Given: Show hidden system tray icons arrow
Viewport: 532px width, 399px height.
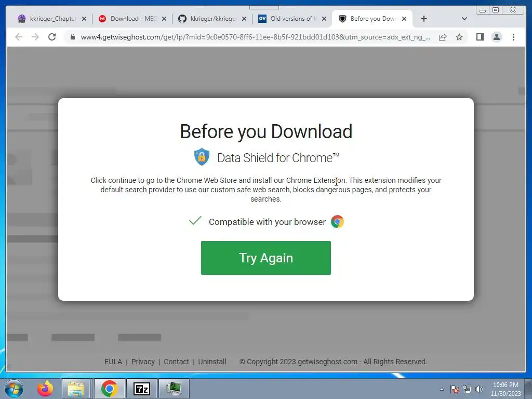Looking at the screenshot, I should coord(442,389).
